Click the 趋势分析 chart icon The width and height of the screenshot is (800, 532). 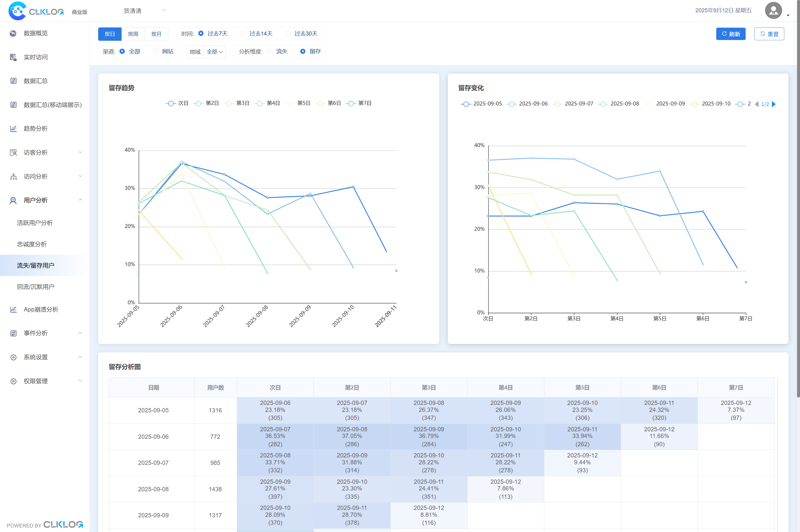coord(13,129)
